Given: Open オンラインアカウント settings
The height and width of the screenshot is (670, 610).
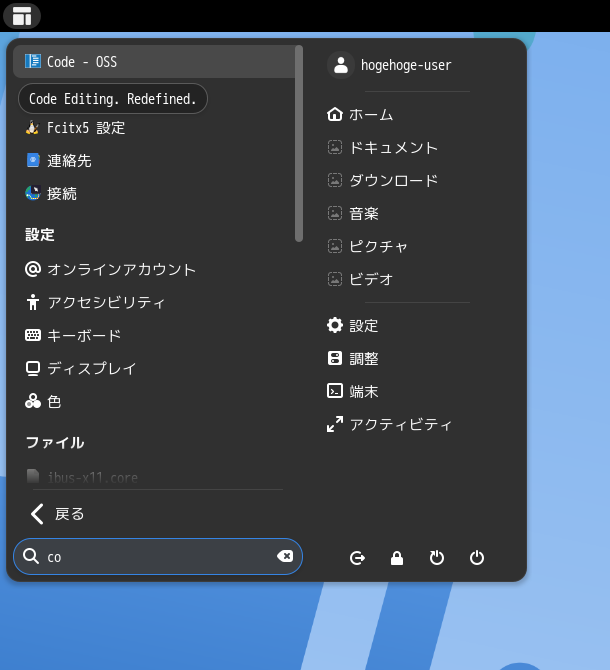Looking at the screenshot, I should click(x=154, y=269).
